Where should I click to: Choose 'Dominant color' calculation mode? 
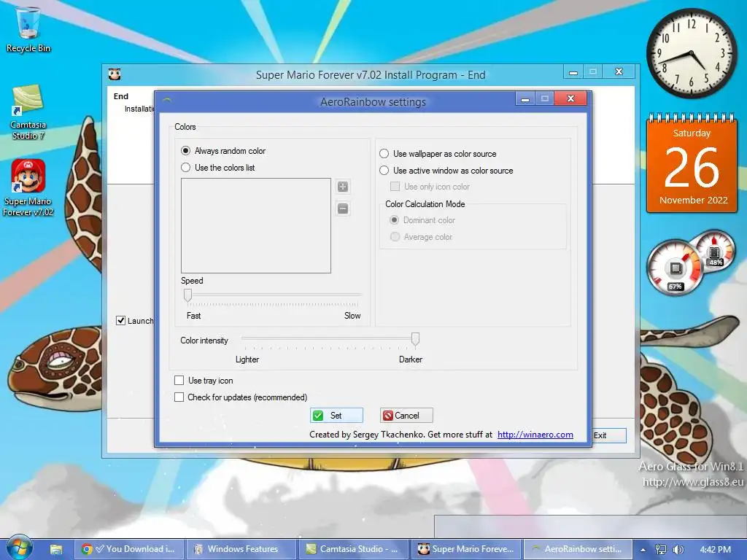click(x=422, y=220)
